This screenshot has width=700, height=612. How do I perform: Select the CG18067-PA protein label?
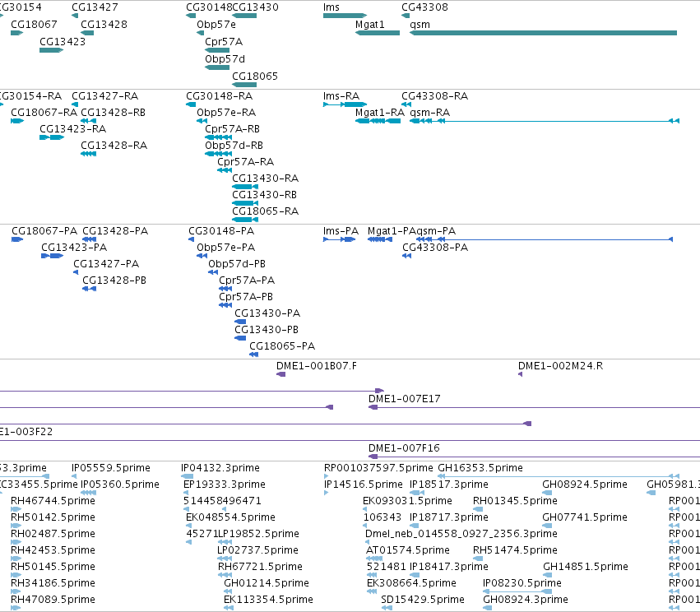[x=44, y=231]
